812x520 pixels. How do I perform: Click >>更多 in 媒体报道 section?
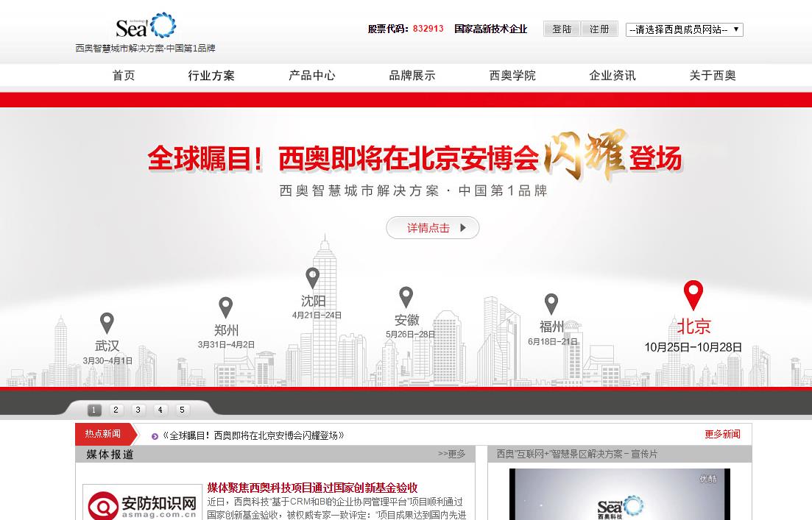(451, 454)
